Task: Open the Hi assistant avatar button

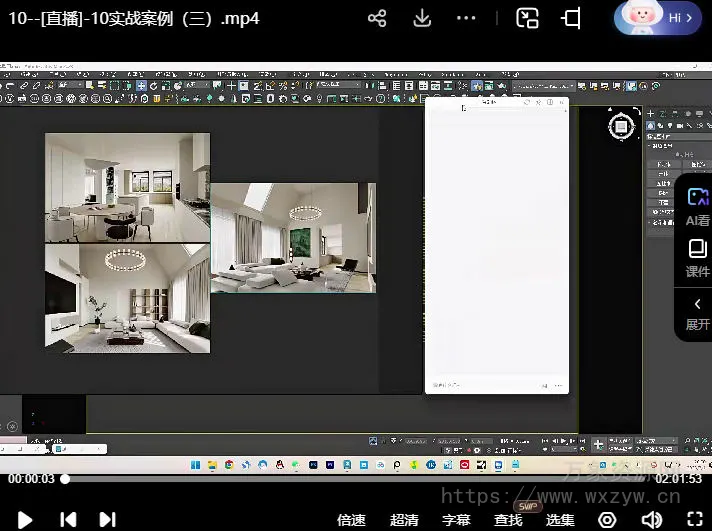Action: [x=657, y=18]
